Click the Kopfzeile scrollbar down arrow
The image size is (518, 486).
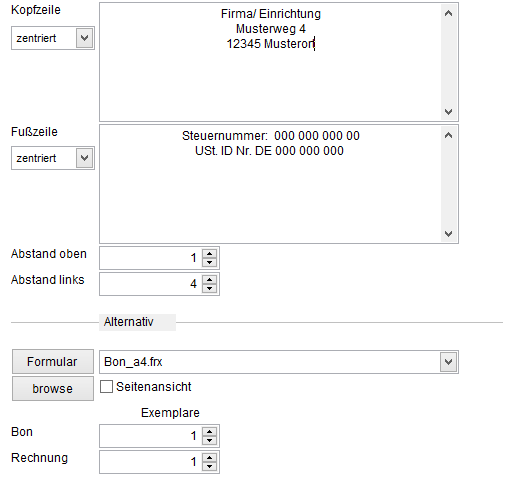(x=449, y=111)
